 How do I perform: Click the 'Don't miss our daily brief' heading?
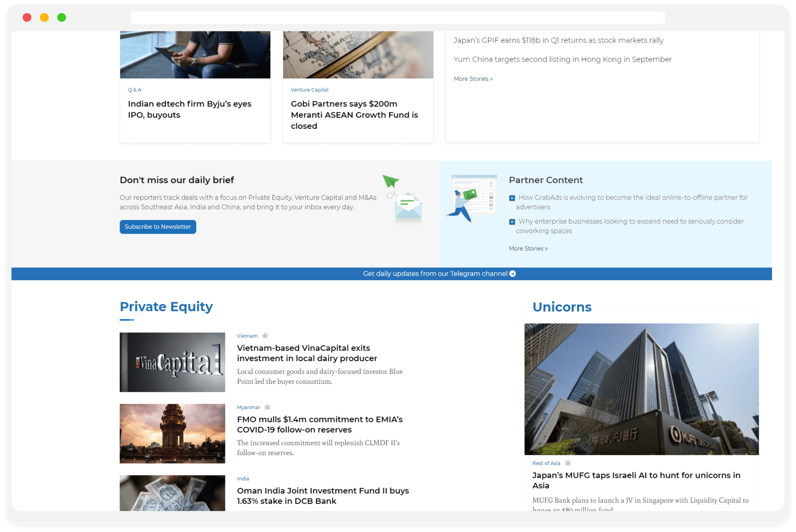click(x=177, y=180)
